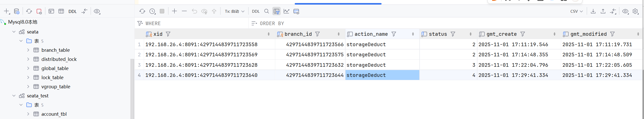Click the red deactivate data source icon
The image size is (644, 119).
point(39,11)
